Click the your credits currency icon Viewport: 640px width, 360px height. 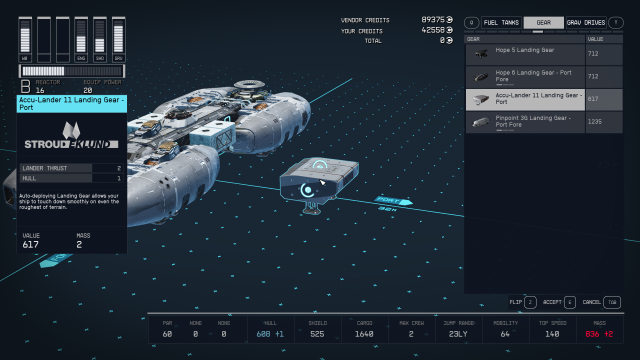pyautogui.click(x=449, y=30)
